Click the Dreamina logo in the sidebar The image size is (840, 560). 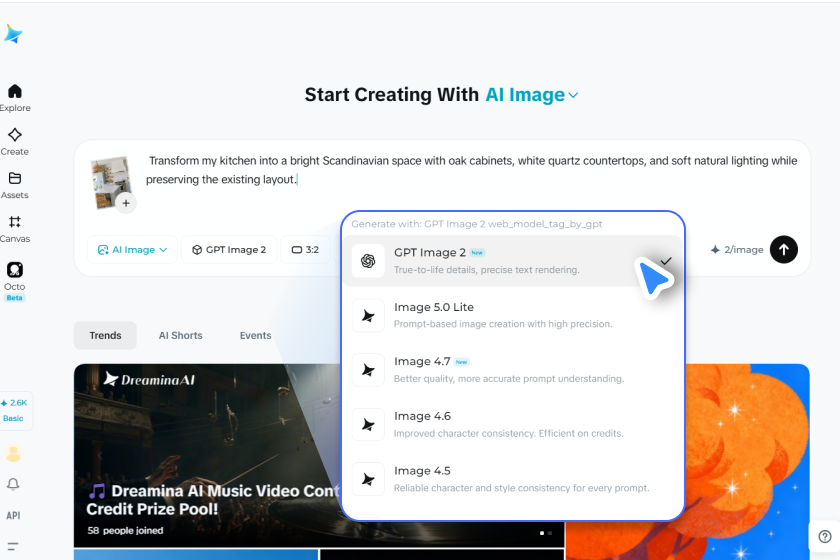tap(13, 34)
